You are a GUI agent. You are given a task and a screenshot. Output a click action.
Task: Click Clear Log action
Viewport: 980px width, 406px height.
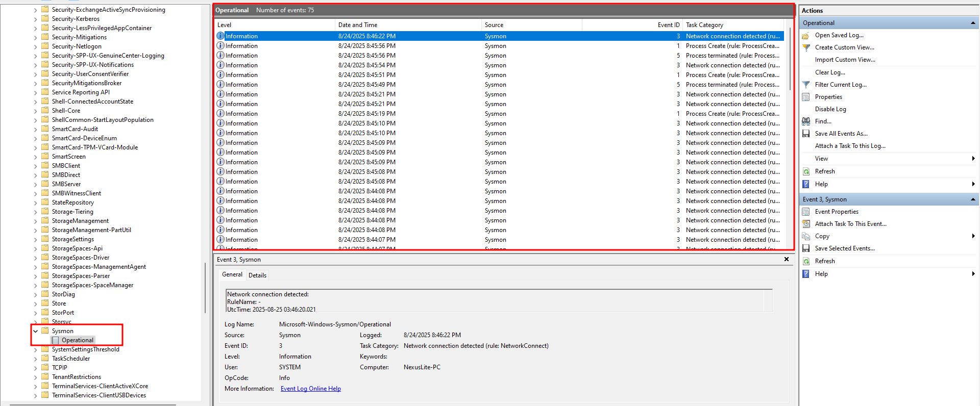829,72
